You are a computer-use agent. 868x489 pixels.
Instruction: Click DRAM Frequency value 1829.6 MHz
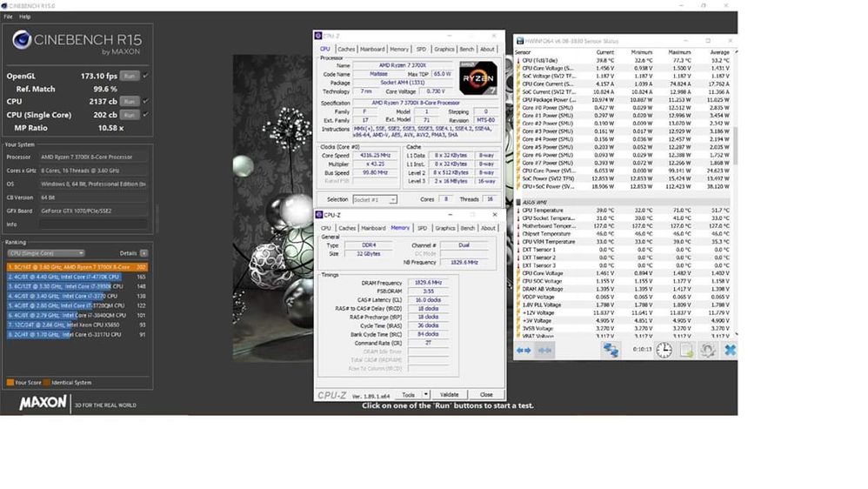tap(428, 283)
